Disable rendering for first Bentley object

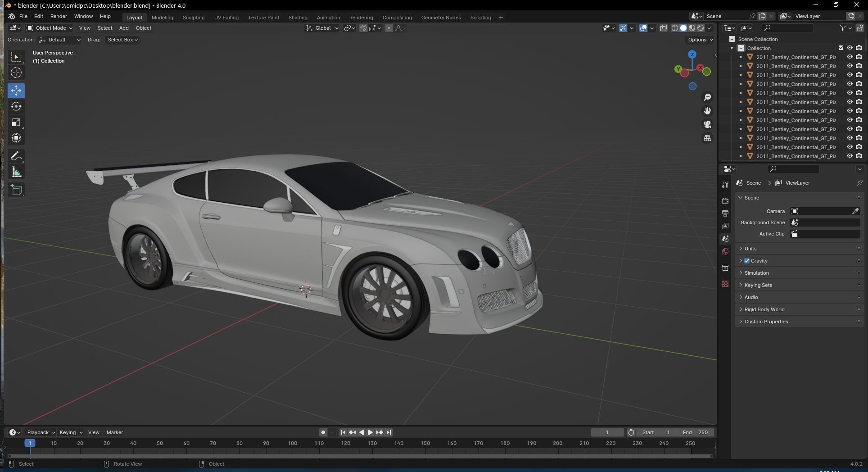pos(859,57)
